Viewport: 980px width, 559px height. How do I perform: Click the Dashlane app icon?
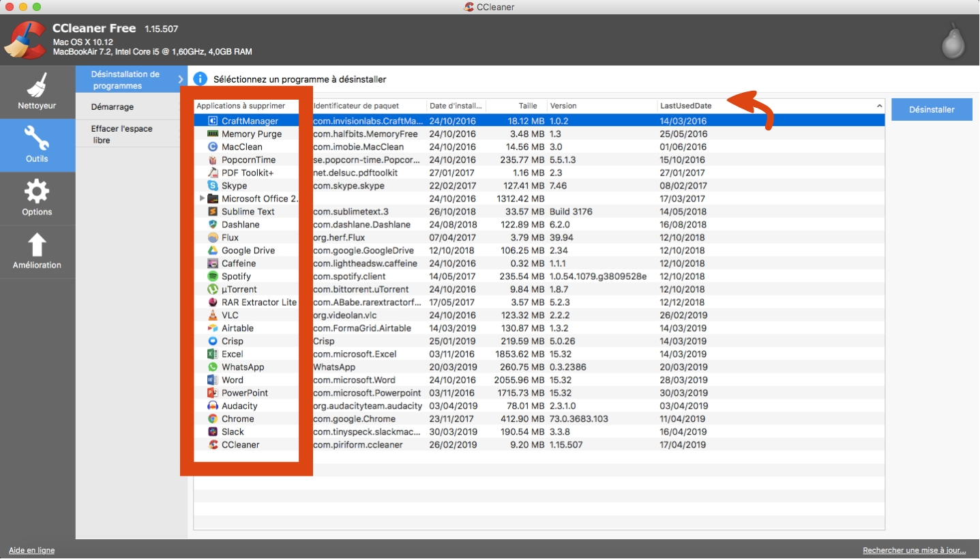212,225
